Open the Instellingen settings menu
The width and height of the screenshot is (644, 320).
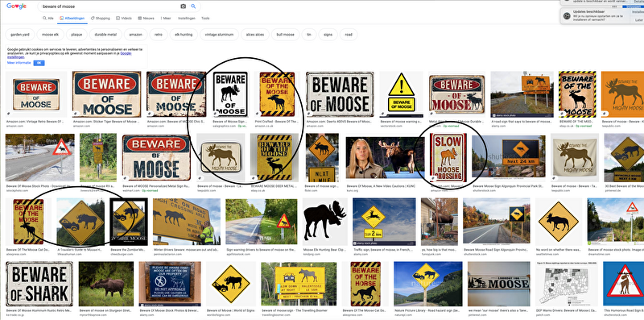187,19
